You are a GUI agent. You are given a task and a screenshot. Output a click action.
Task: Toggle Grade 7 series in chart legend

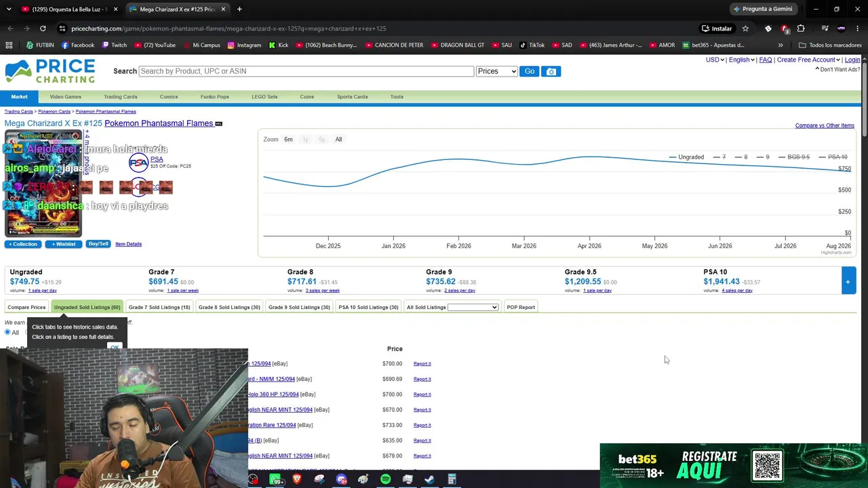click(719, 157)
